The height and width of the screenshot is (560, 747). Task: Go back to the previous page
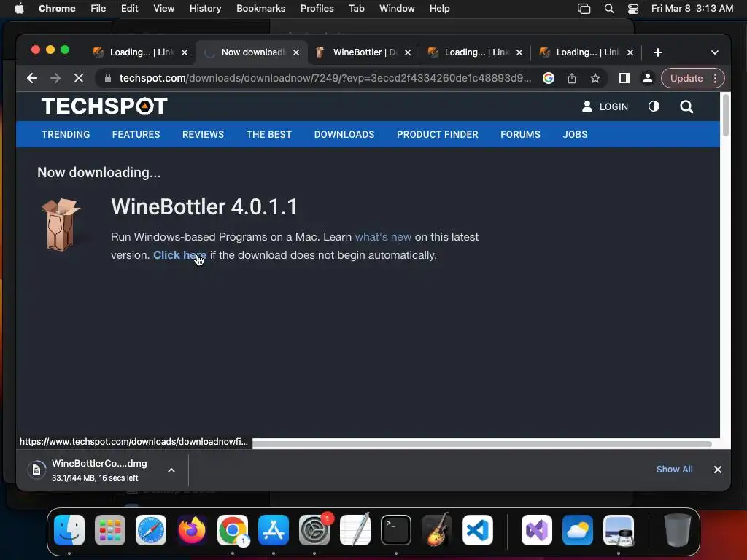32,78
